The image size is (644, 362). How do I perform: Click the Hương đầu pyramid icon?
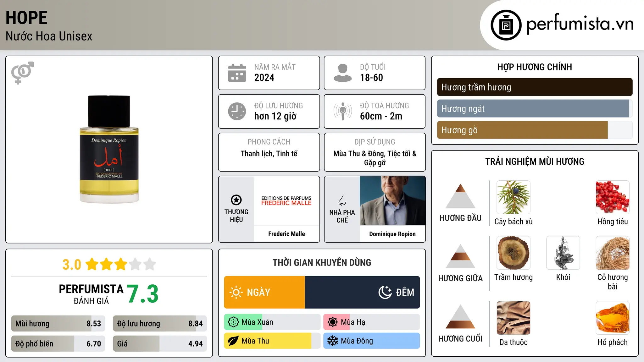coord(460,196)
